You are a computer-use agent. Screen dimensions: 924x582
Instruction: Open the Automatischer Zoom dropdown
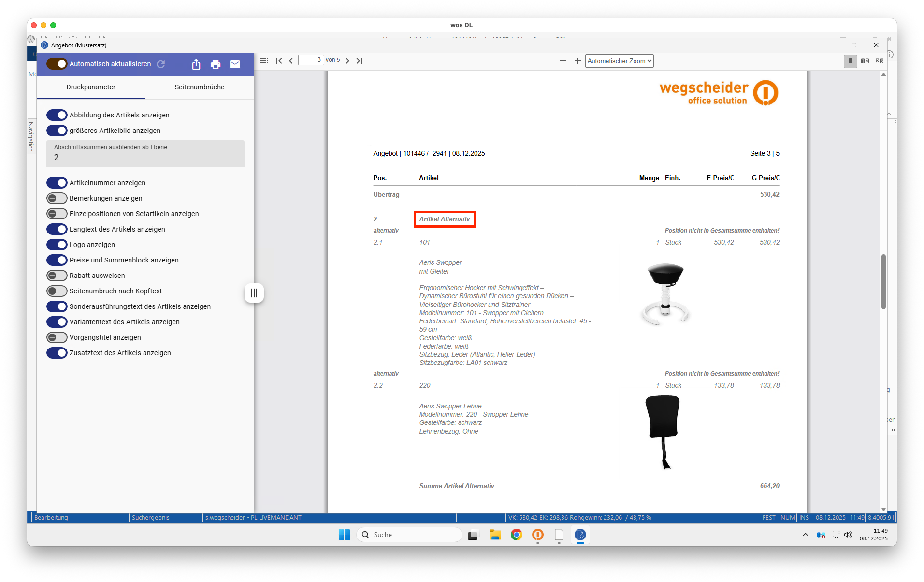[x=619, y=61]
